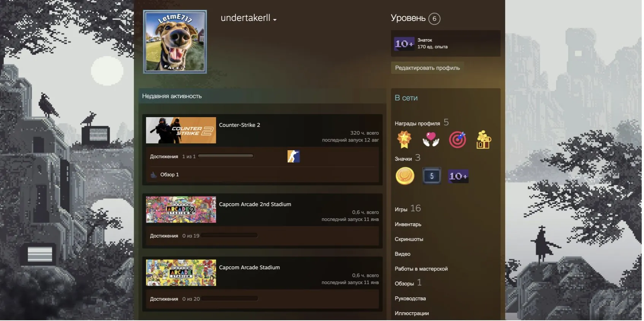Open the Counter-Strike 2 title link
The height and width of the screenshot is (321, 644).
tap(240, 125)
